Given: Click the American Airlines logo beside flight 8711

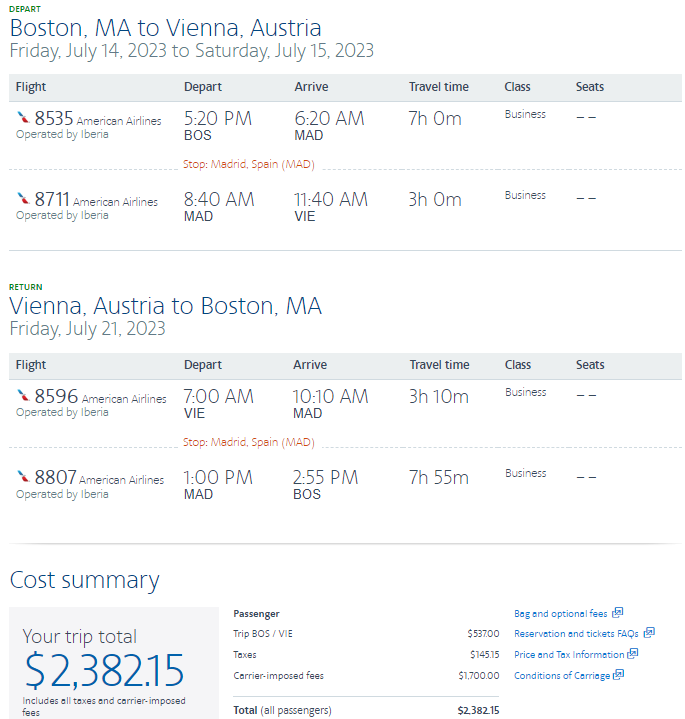Looking at the screenshot, I should tap(23, 199).
